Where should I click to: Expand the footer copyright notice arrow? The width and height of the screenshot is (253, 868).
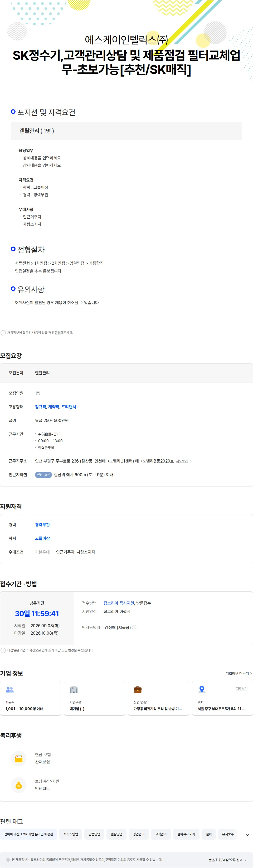click(165, 860)
